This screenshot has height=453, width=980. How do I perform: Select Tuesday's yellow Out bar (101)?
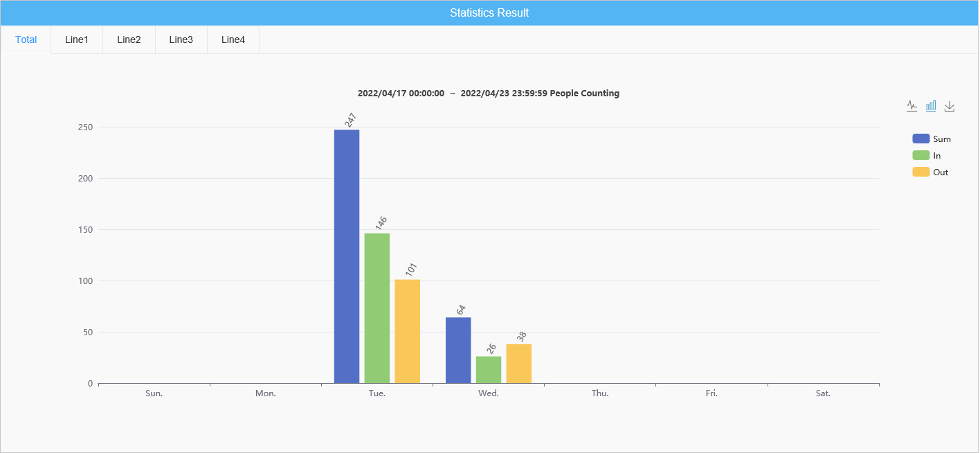click(x=408, y=331)
